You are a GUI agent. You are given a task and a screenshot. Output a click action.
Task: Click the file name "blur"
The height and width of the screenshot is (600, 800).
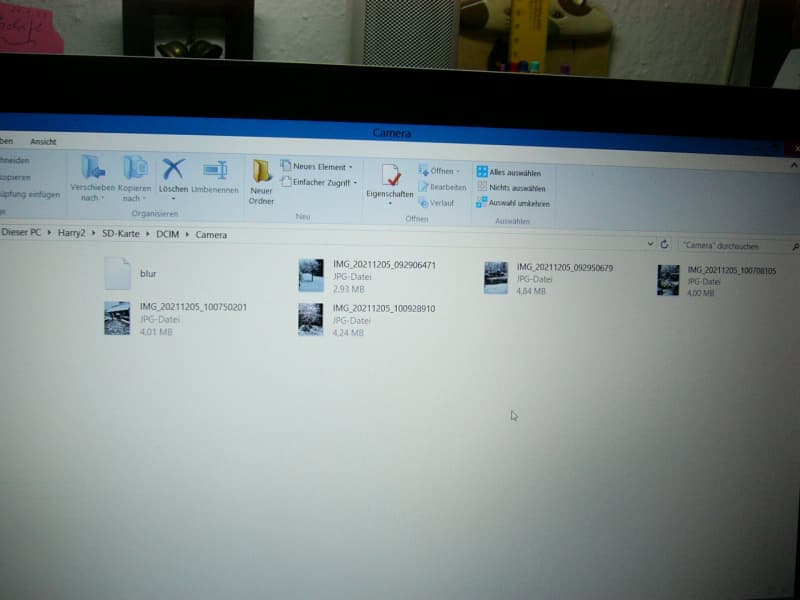pyautogui.click(x=148, y=273)
